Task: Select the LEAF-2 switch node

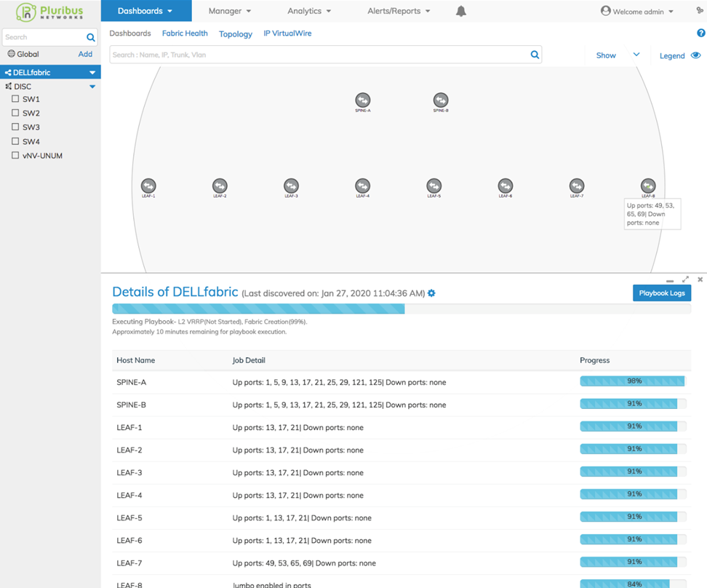Action: (220, 186)
